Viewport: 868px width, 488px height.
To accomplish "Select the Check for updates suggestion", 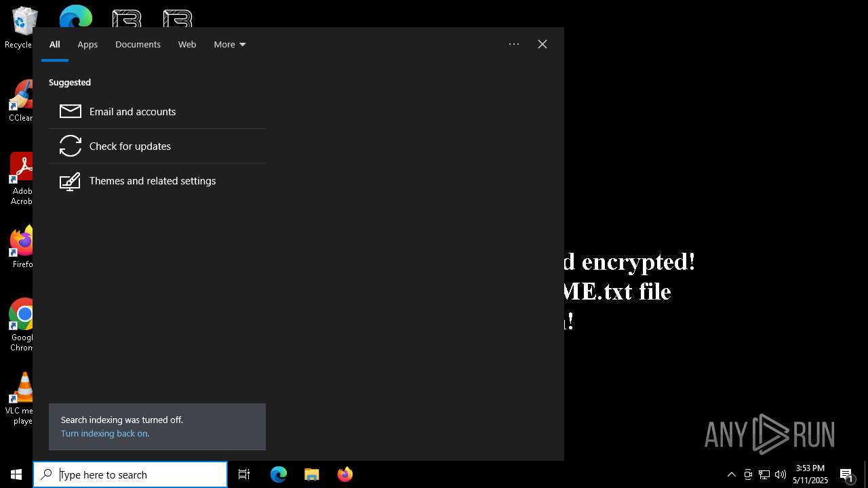I will (157, 146).
